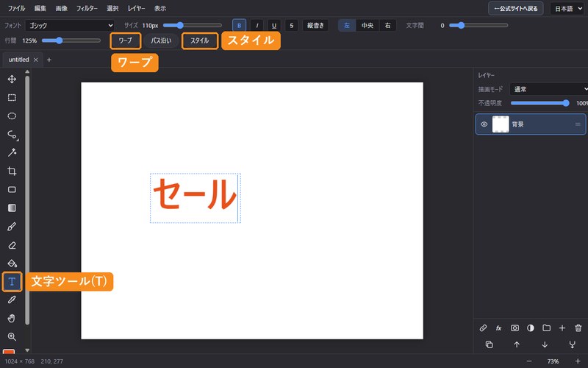Adjust the 不透明度 opacity slider

tap(540, 103)
